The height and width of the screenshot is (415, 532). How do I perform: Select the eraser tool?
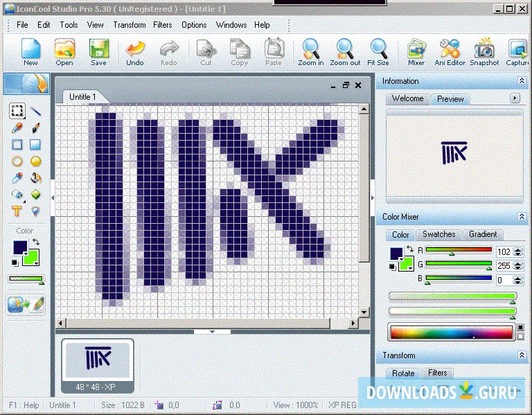click(17, 195)
